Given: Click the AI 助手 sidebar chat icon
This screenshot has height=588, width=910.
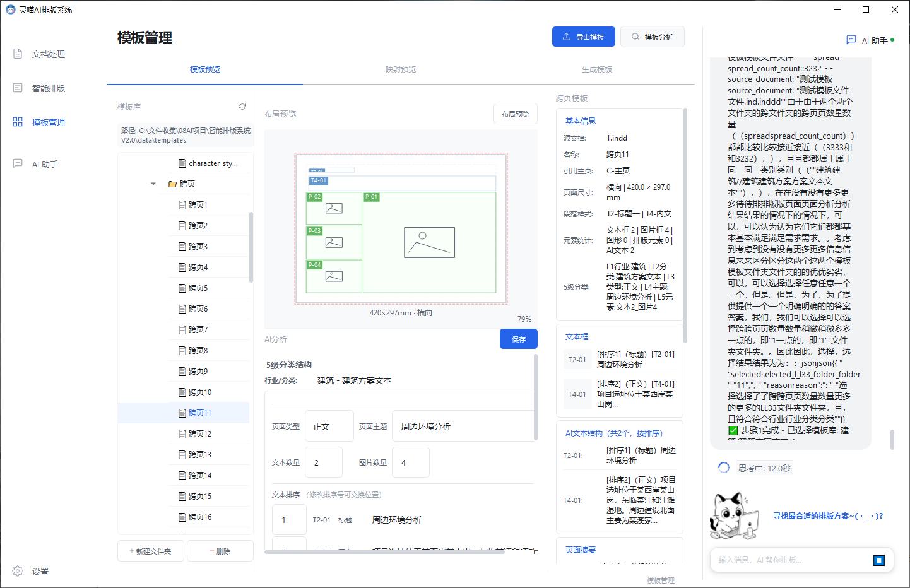Looking at the screenshot, I should (x=18, y=164).
